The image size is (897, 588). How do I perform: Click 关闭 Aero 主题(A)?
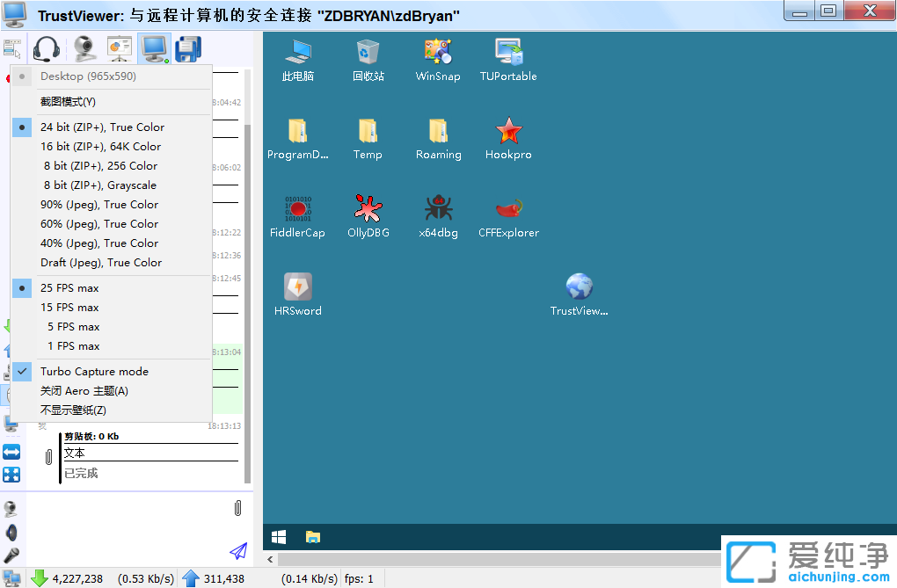tap(85, 390)
